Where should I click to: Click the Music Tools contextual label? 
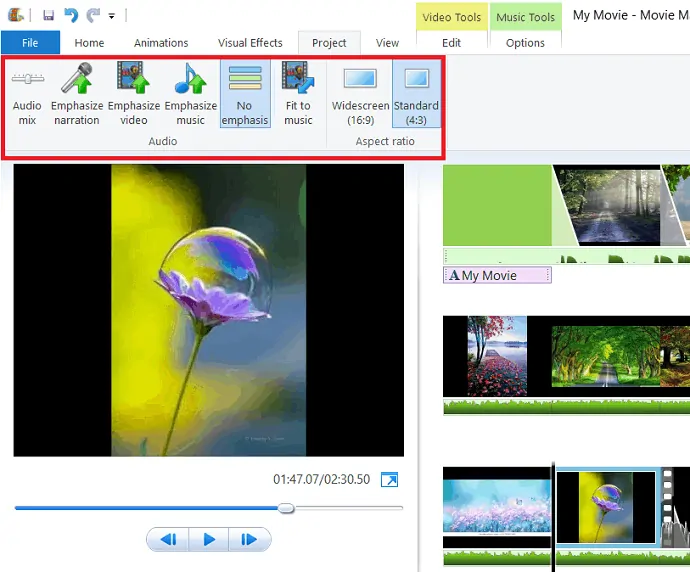[x=525, y=17]
